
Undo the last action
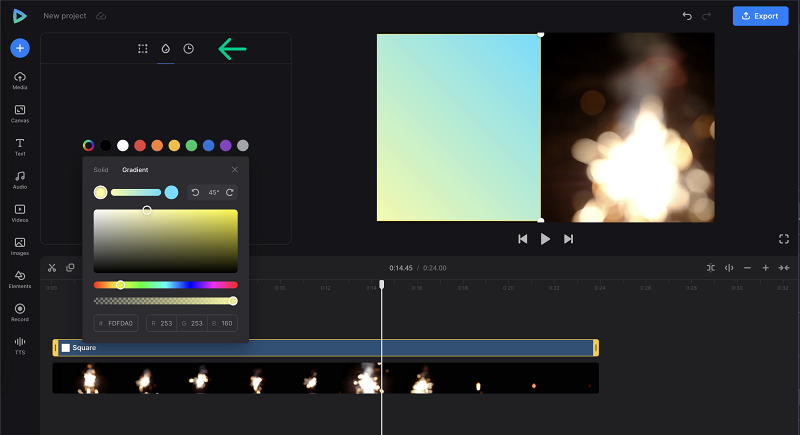coord(687,16)
